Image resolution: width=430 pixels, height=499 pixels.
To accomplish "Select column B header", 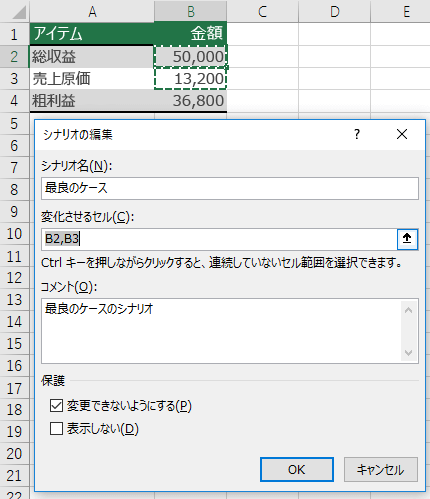I will [191, 12].
